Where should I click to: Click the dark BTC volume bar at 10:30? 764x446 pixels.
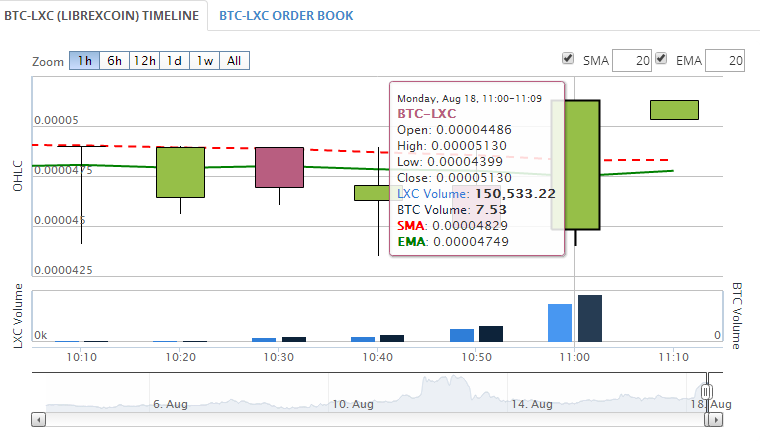[294, 339]
